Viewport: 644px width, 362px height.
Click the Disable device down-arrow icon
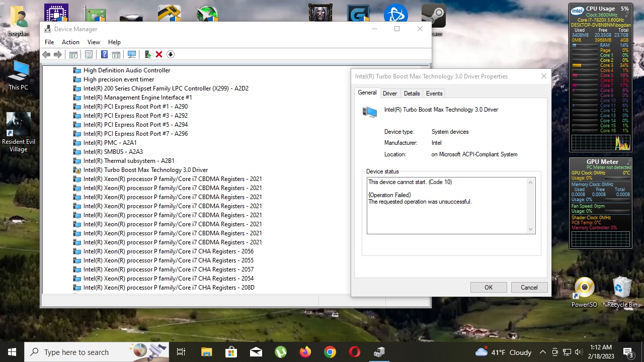click(x=171, y=54)
